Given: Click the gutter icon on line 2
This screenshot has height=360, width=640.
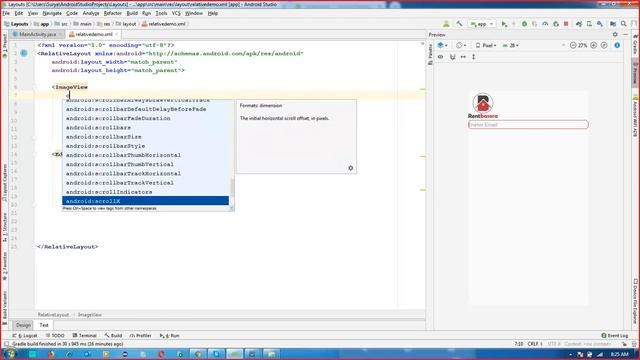Looking at the screenshot, I should (x=24, y=53).
